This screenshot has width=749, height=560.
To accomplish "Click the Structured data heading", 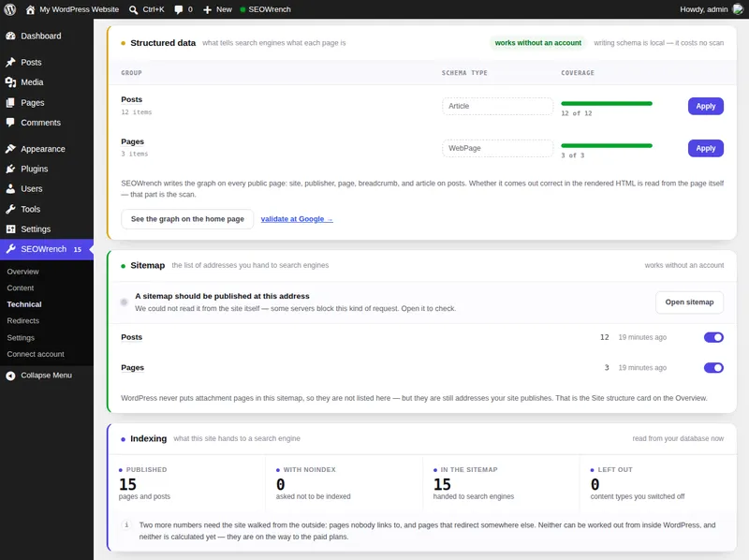I will (x=163, y=43).
